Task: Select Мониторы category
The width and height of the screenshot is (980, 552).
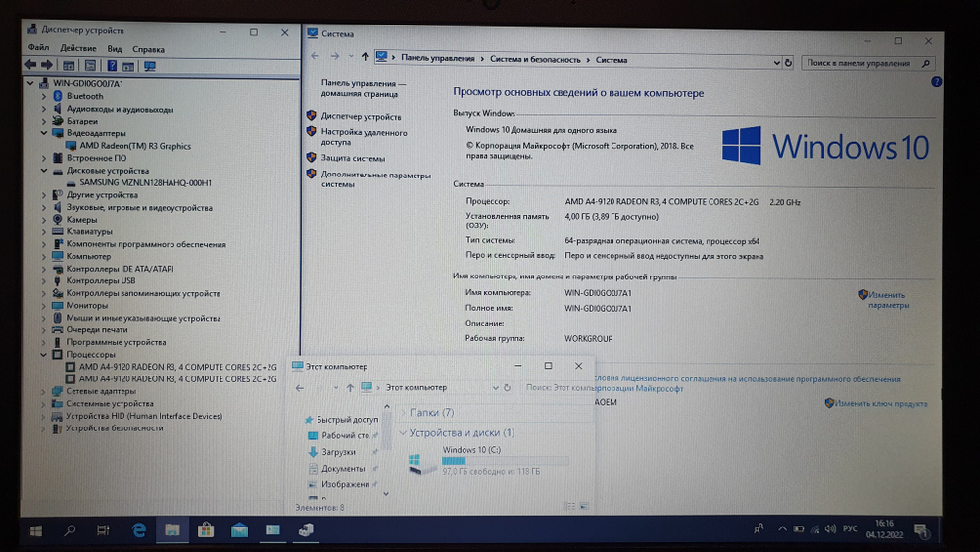Action: (x=87, y=306)
